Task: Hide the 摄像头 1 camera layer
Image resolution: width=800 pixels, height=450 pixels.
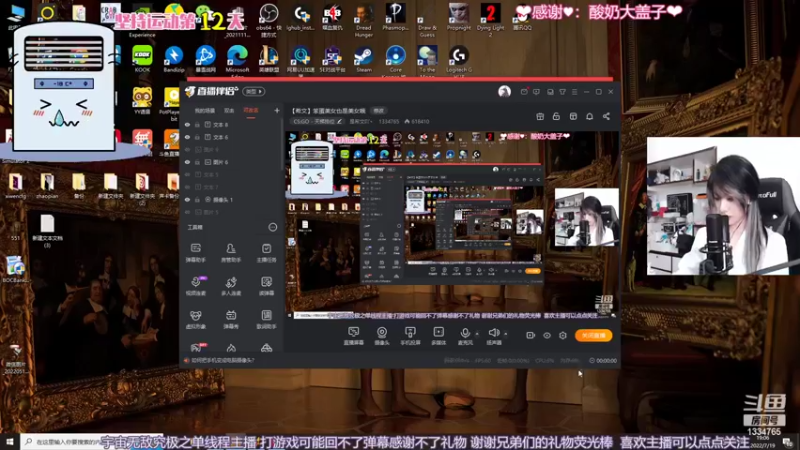Action: [x=187, y=199]
